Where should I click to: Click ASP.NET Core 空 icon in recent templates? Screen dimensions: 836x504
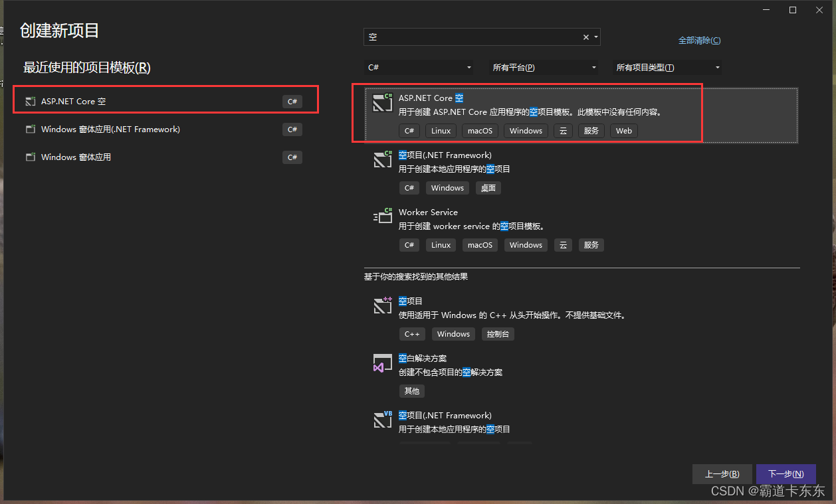pos(30,102)
